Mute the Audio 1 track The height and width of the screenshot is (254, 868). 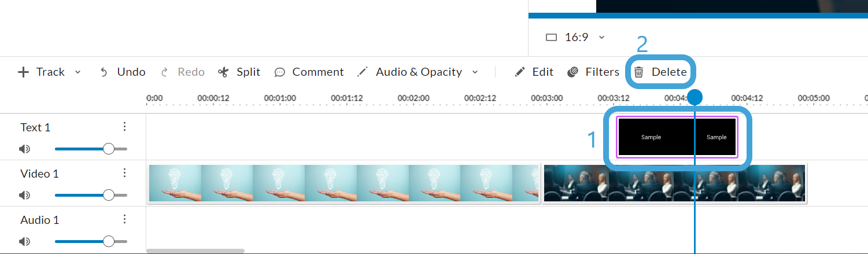click(x=24, y=242)
